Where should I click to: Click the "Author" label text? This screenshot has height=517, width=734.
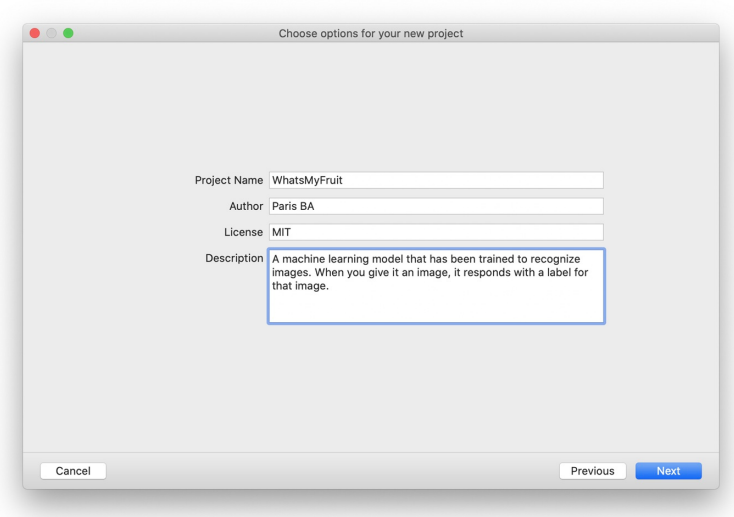pos(245,206)
